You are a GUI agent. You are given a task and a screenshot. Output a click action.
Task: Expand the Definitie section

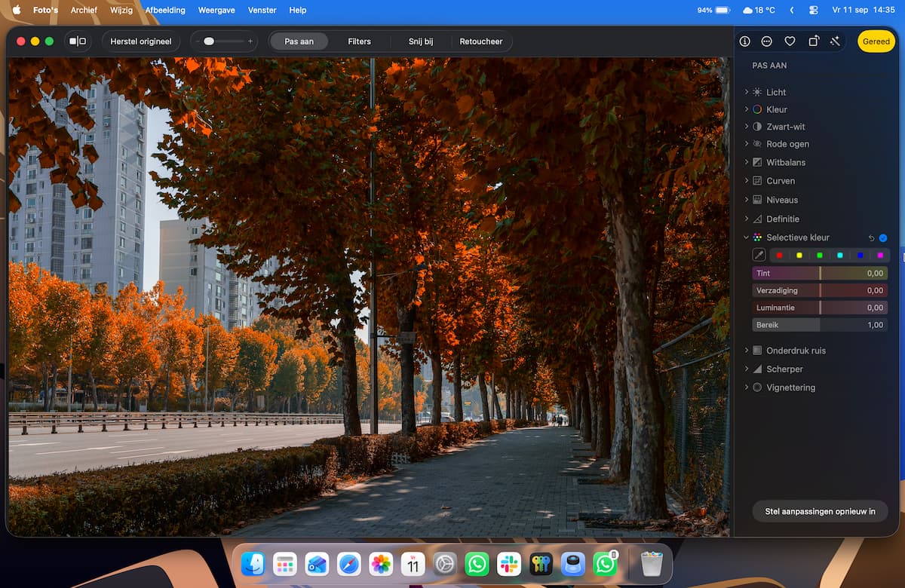coord(747,219)
